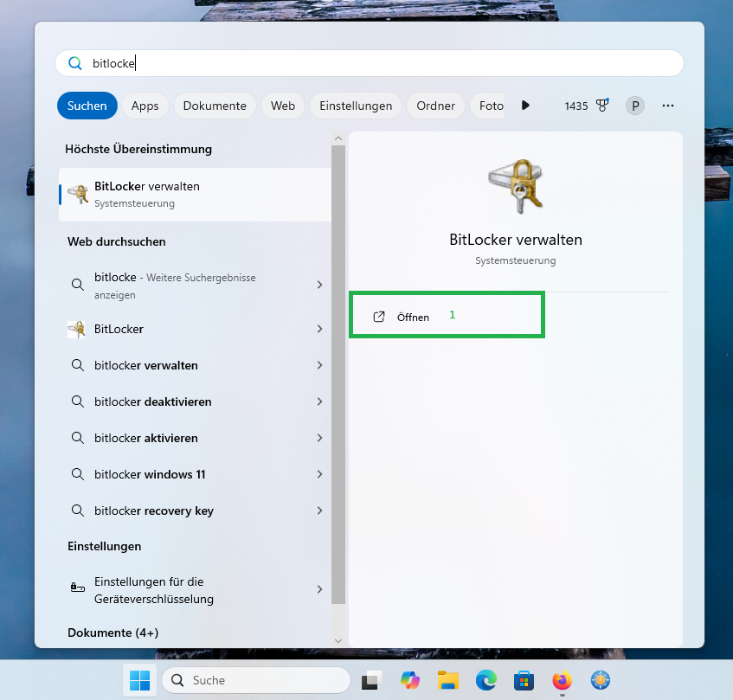Click the Dokumente (4+) section header
Viewport: 733px width, 700px height.
click(113, 633)
